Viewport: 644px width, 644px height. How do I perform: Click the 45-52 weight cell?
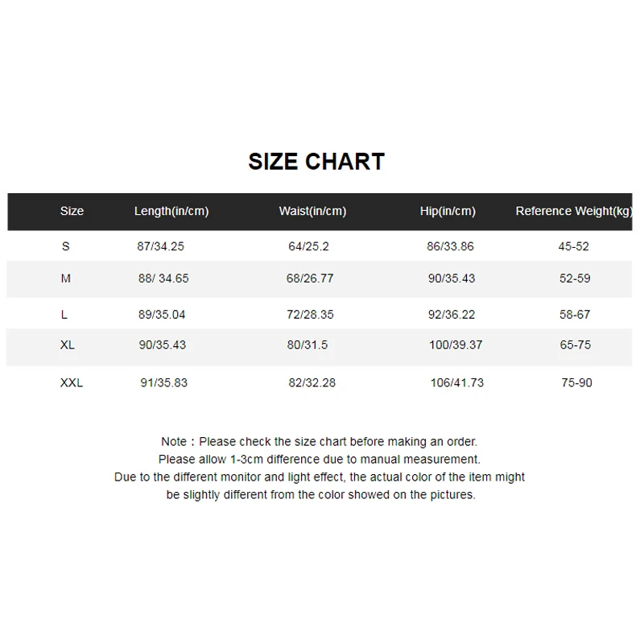pos(573,246)
